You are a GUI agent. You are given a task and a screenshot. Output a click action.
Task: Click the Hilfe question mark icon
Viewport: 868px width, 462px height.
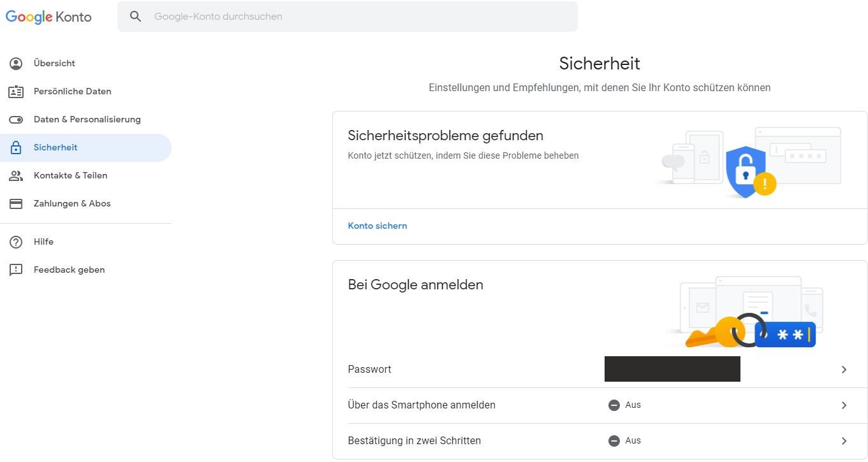[16, 242]
